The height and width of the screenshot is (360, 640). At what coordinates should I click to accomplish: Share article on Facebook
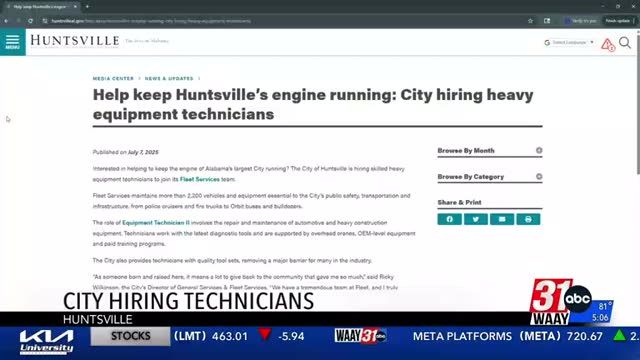(x=449, y=219)
